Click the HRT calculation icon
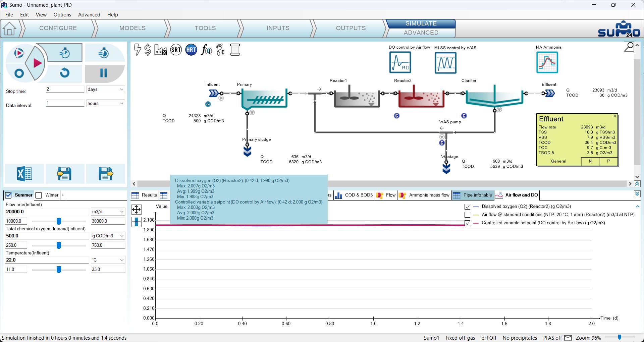Image resolution: width=644 pixels, height=342 pixels. click(191, 50)
